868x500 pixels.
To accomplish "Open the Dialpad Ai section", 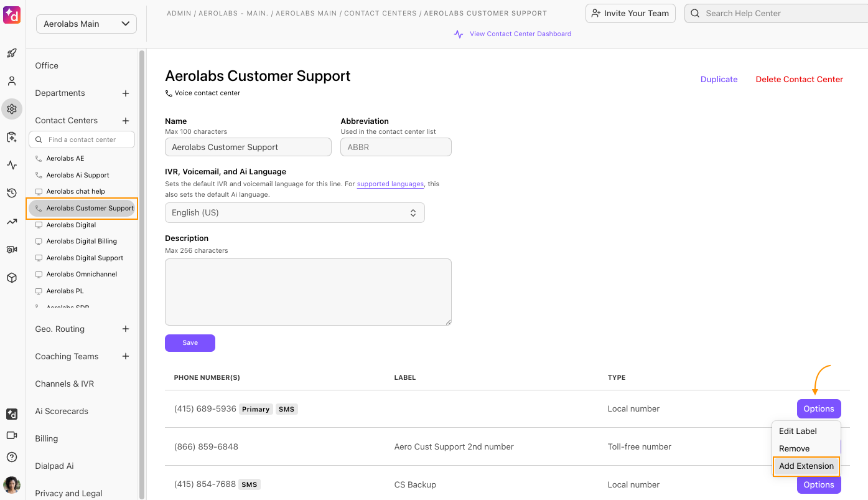I will click(54, 466).
